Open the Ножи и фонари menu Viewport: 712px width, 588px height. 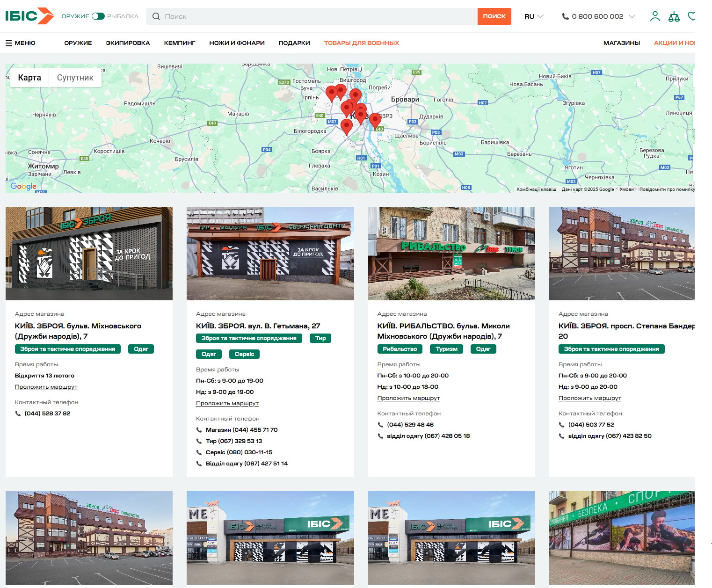point(237,43)
